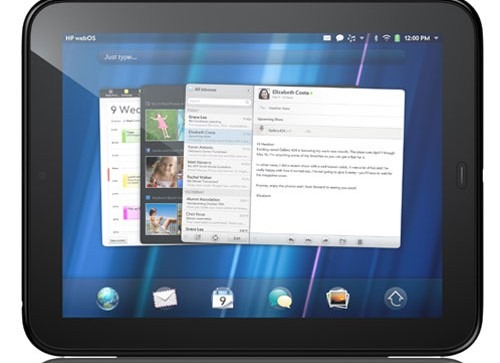Open the Calendar app icon in dock
Screen dimensions: 500x363
[223, 299]
